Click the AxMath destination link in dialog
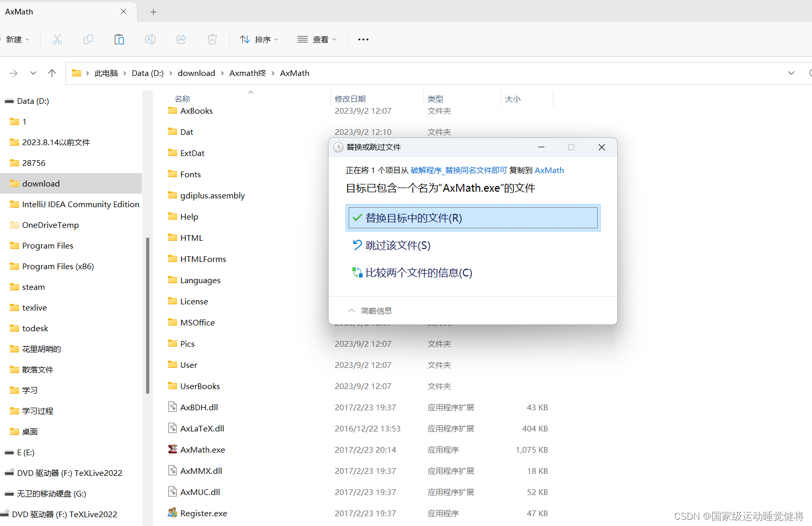The width and height of the screenshot is (812, 526). coord(549,171)
